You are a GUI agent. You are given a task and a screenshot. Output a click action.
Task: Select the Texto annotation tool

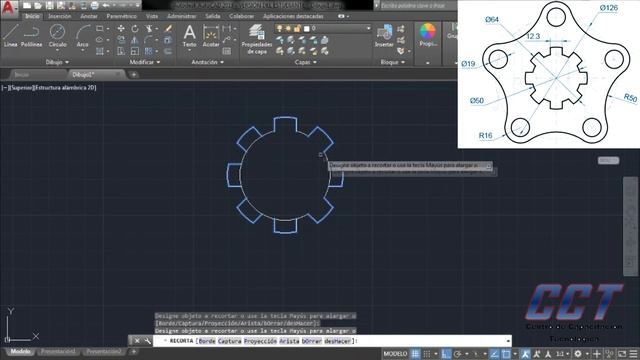[189, 36]
